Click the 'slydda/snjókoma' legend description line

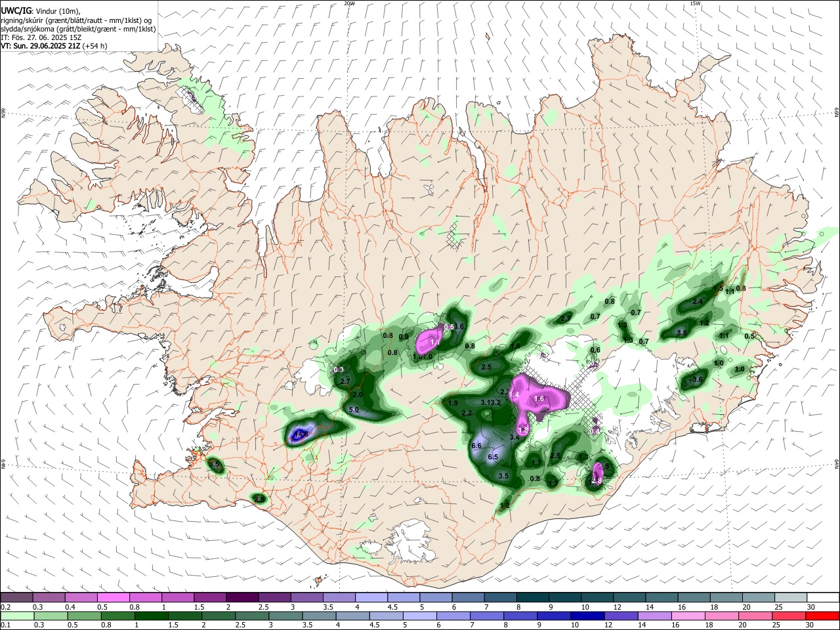coord(78,29)
